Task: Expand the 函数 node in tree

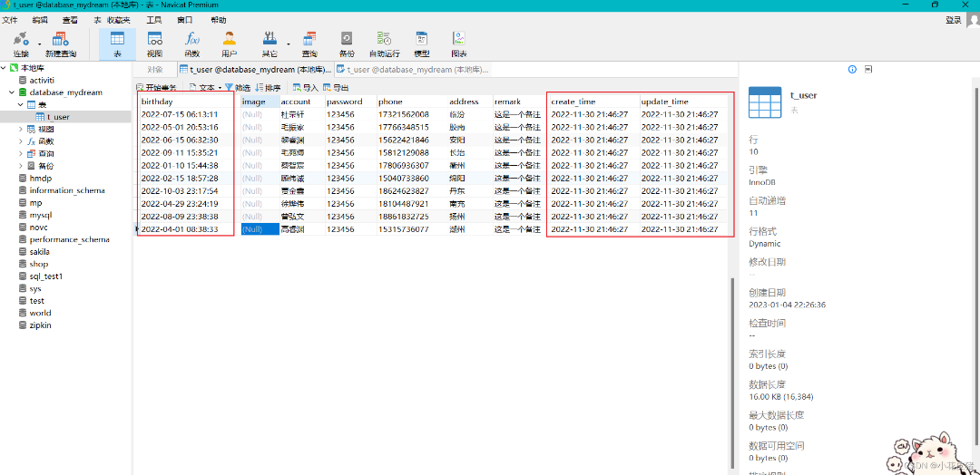Action: click(21, 141)
